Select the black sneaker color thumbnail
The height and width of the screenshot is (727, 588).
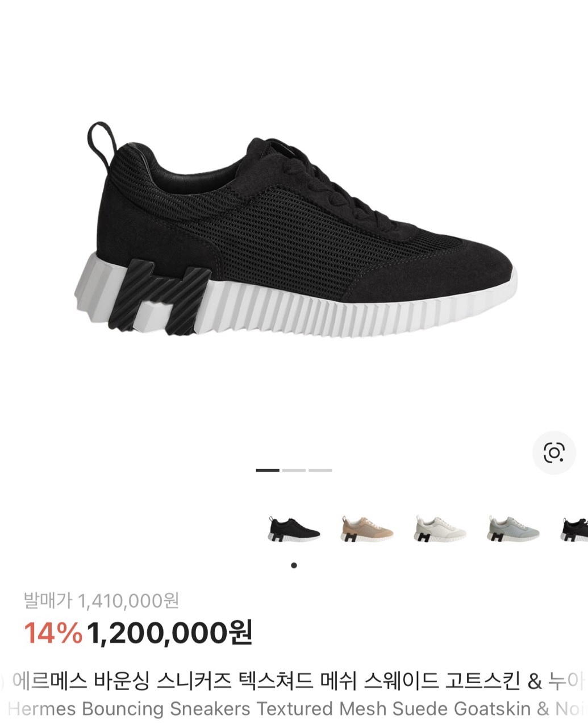[x=294, y=529]
